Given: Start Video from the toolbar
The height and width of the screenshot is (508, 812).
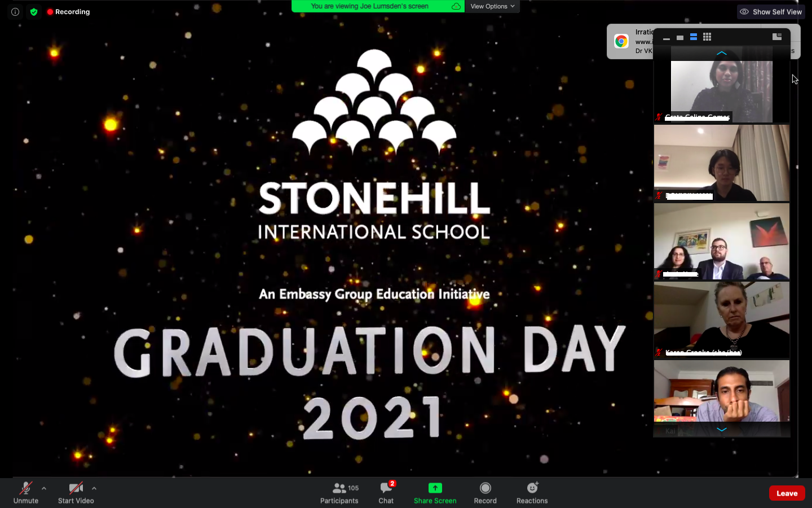Looking at the screenshot, I should tap(76, 492).
